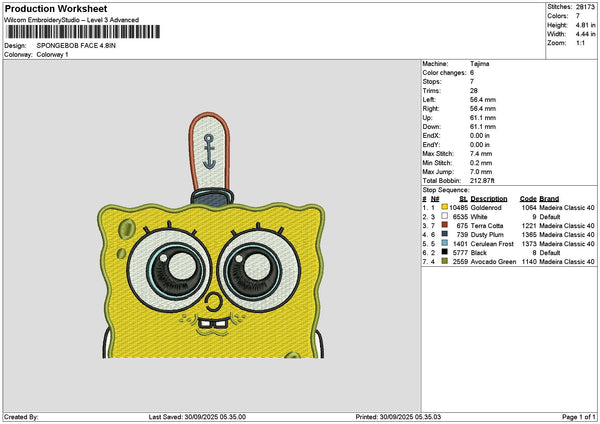Image resolution: width=600 pixels, height=424 pixels.
Task: Click the design name 'SPONGEBOB FACE 4.8IN'
Action: point(76,46)
